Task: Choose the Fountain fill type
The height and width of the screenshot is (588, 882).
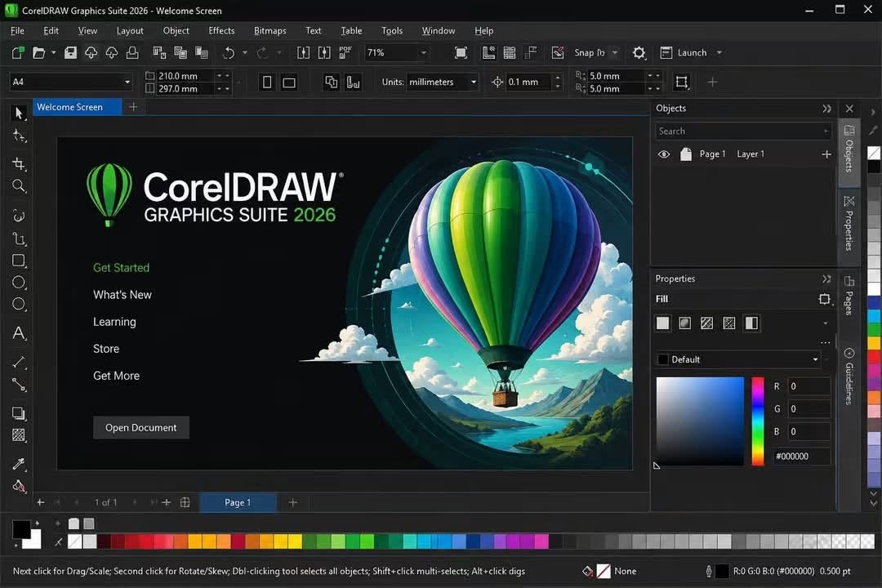Action: (684, 323)
